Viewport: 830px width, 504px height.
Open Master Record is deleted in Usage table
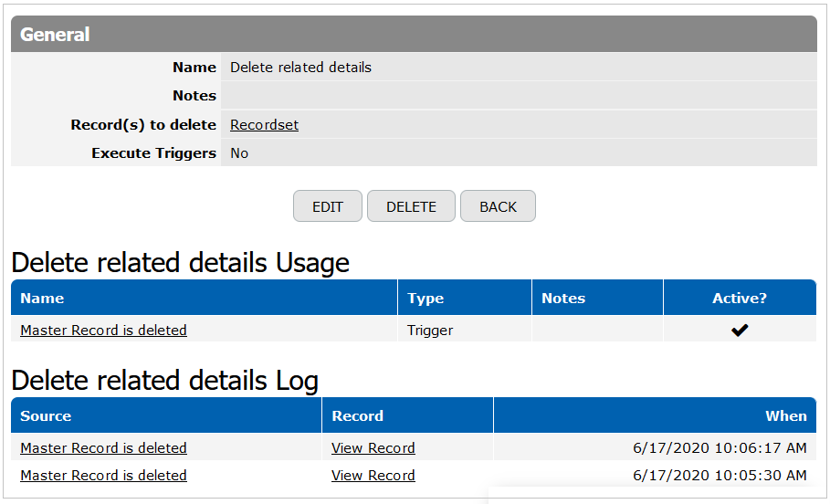[x=104, y=331]
